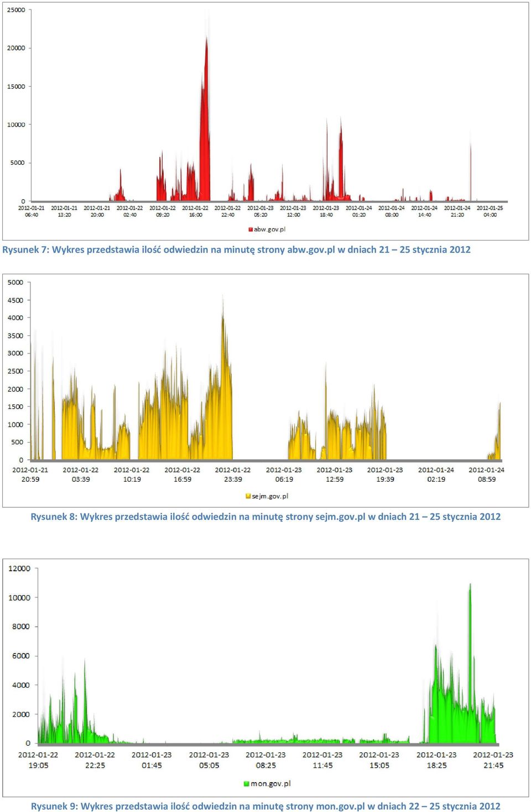Click the 2012-01-23 18:25 x-axis label

click(436, 760)
